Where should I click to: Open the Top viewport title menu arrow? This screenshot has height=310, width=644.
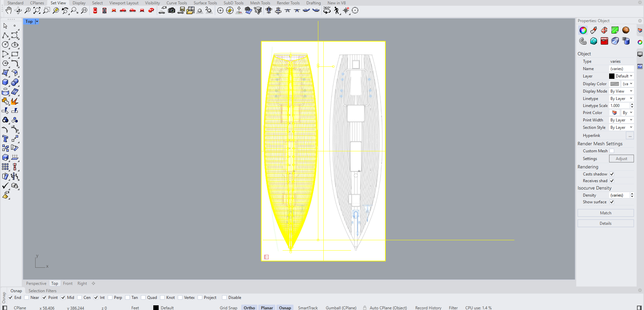click(37, 21)
